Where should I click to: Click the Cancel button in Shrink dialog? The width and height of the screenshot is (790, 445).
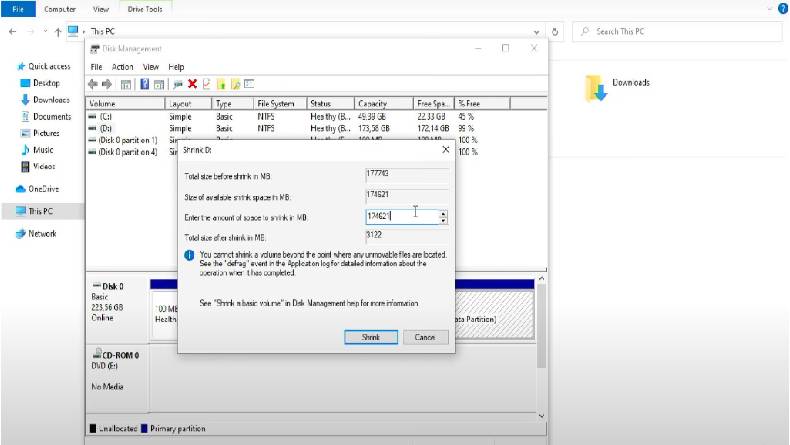tap(425, 337)
